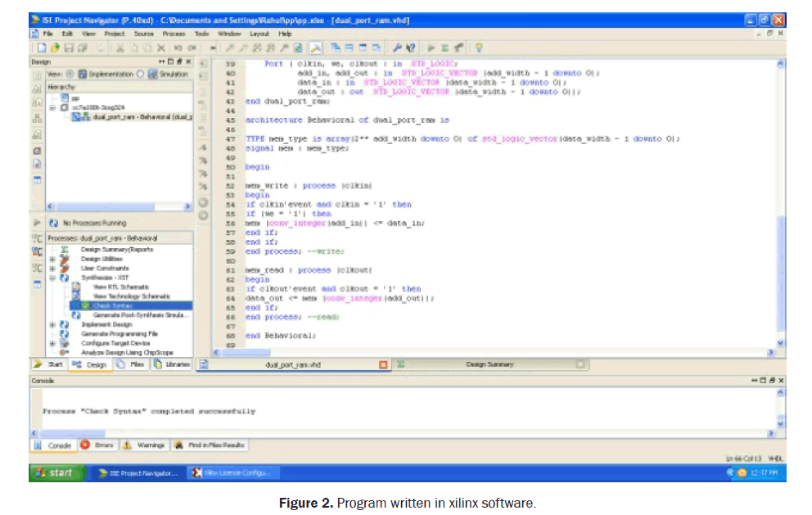Open the Process menu
The height and width of the screenshot is (515, 812).
174,34
